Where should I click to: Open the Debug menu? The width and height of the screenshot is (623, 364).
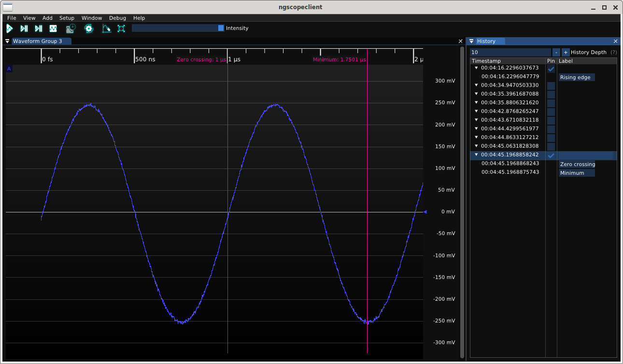click(117, 18)
